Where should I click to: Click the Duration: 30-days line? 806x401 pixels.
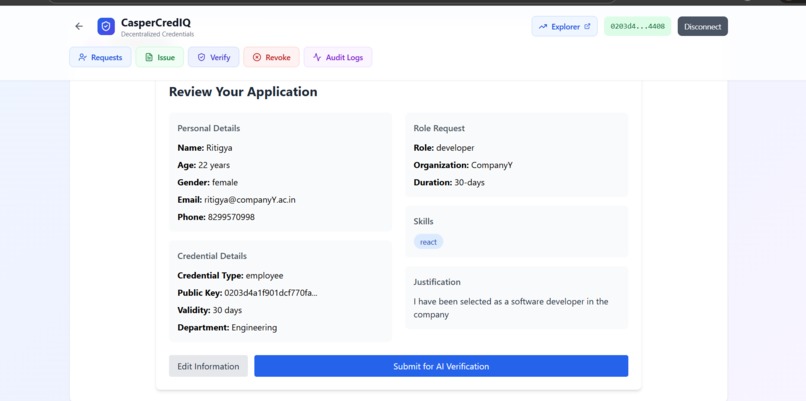[449, 183]
